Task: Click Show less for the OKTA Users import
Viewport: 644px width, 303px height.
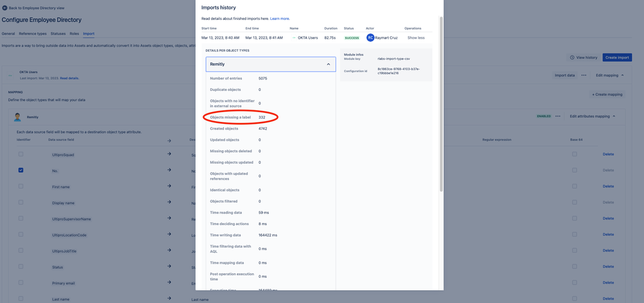Action: [416, 38]
